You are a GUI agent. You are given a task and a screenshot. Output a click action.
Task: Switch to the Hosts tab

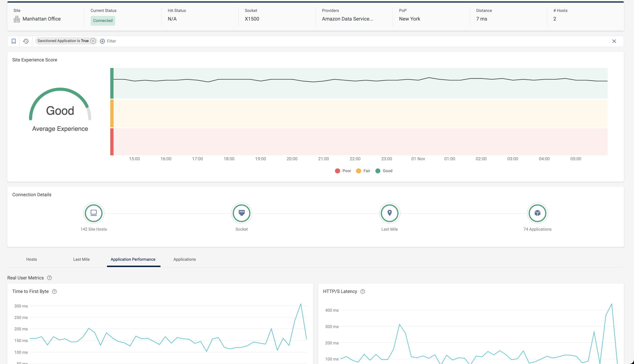click(x=32, y=259)
